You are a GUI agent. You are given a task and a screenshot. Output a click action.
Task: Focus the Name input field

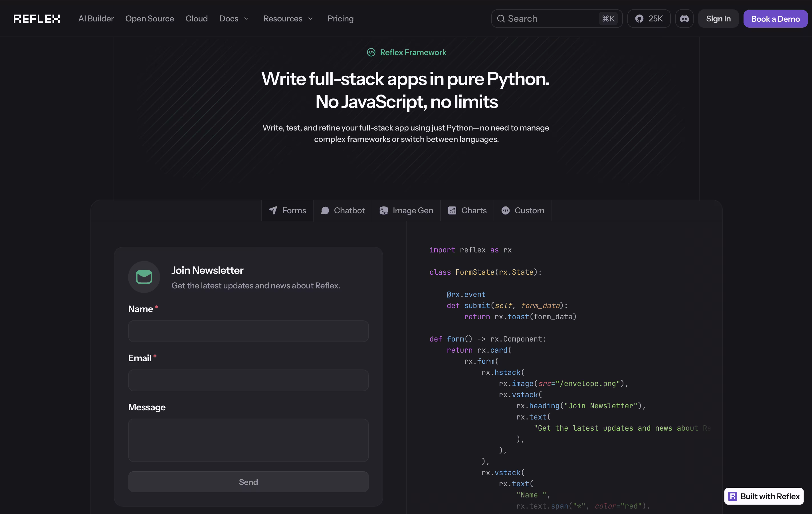click(x=248, y=331)
